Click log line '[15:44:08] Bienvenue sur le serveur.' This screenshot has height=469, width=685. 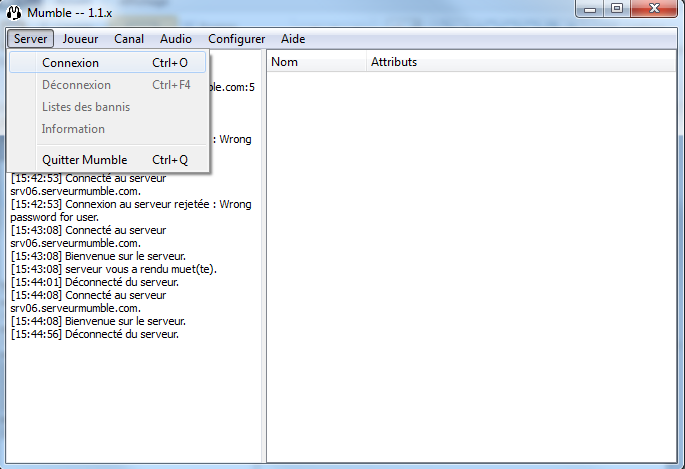(98, 321)
